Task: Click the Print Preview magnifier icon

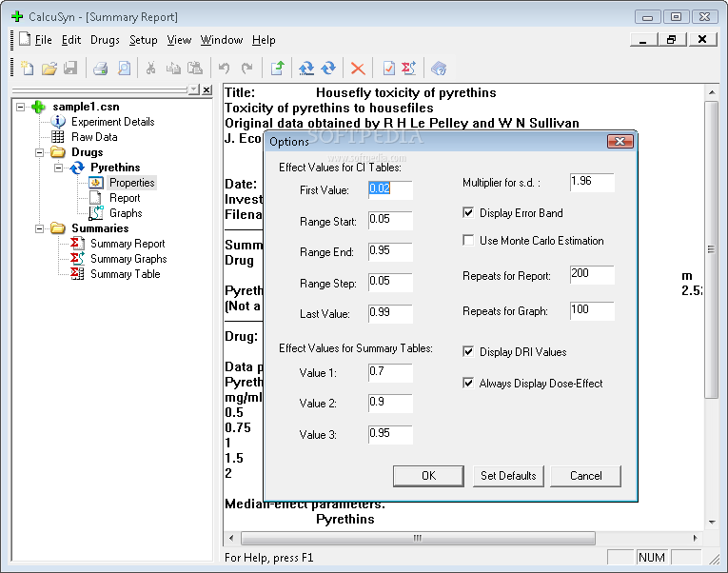Action: (x=124, y=69)
